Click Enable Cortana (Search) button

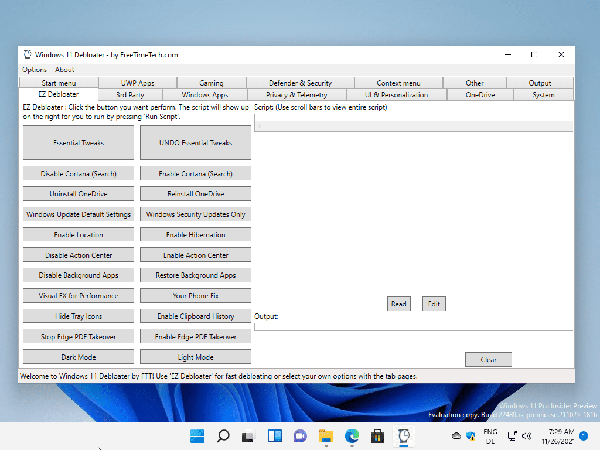coord(196,173)
